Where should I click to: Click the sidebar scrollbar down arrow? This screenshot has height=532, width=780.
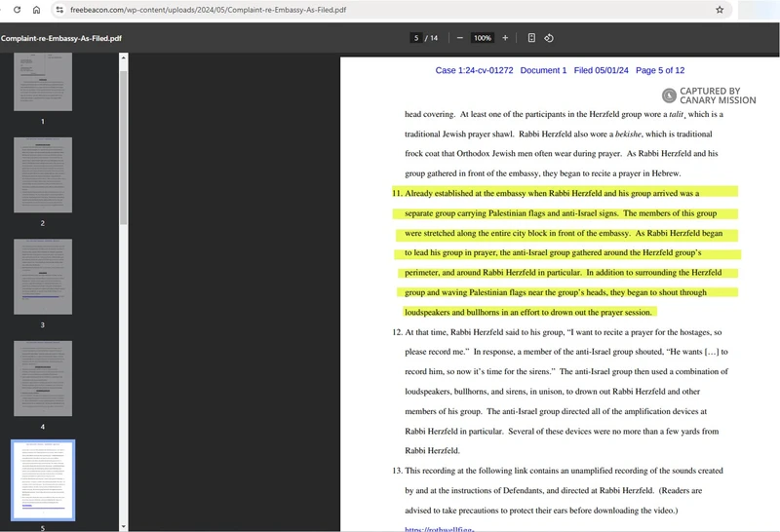coord(124,526)
